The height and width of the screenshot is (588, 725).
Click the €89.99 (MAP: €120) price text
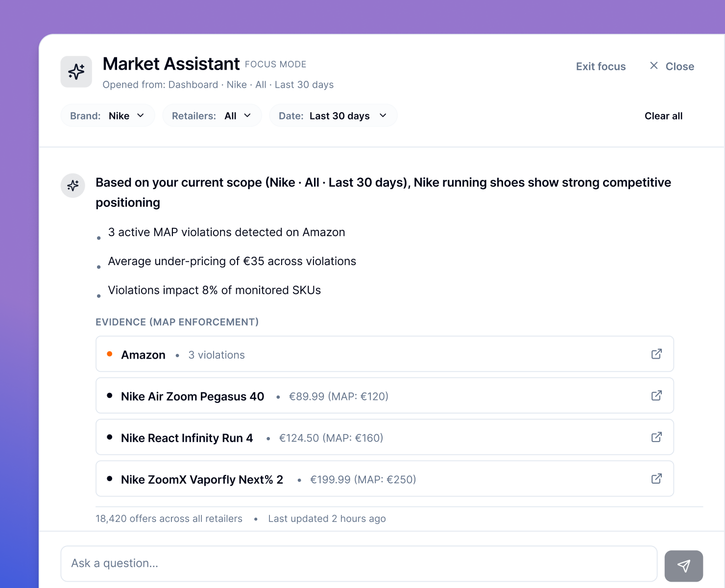click(x=338, y=396)
